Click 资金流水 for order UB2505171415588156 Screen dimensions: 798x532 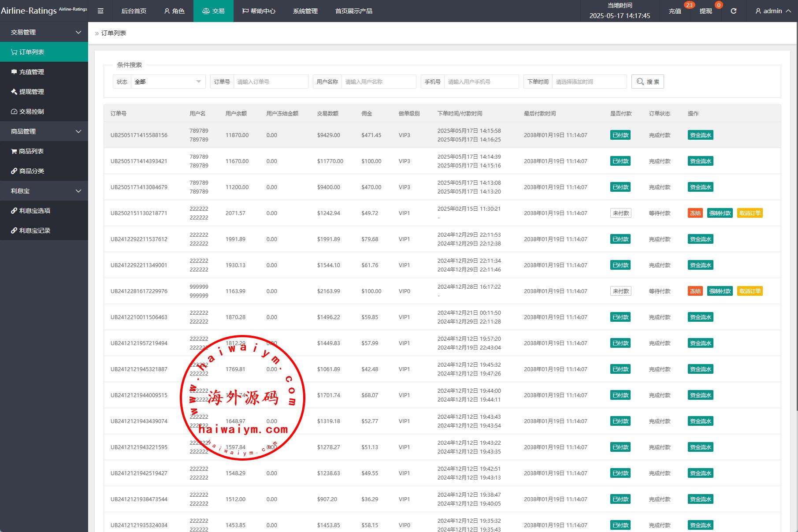coord(700,135)
